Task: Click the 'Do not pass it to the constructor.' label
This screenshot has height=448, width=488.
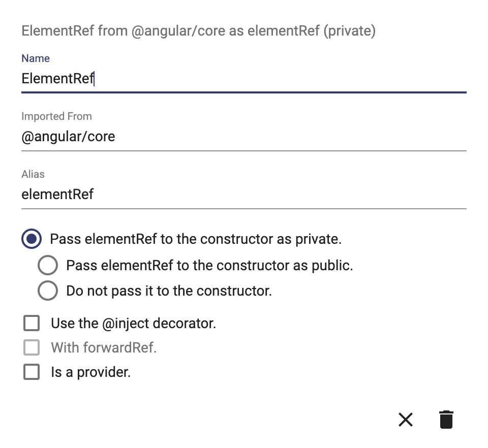Action: (169, 291)
